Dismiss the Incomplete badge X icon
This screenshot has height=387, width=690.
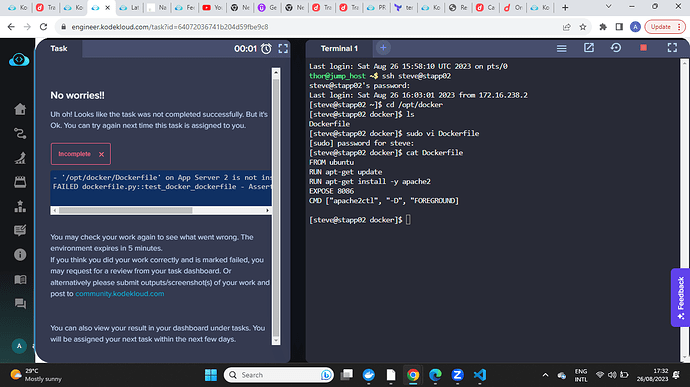102,155
